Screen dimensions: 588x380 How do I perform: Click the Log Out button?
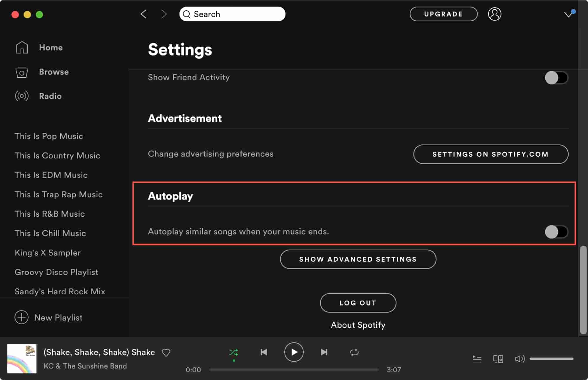click(x=358, y=303)
